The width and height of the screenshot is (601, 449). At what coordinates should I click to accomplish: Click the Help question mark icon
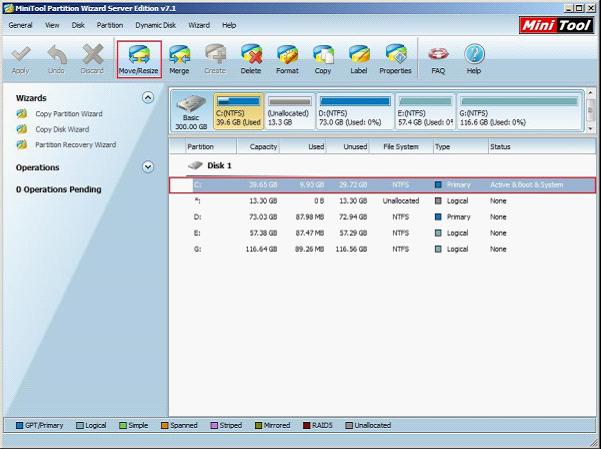tap(474, 54)
